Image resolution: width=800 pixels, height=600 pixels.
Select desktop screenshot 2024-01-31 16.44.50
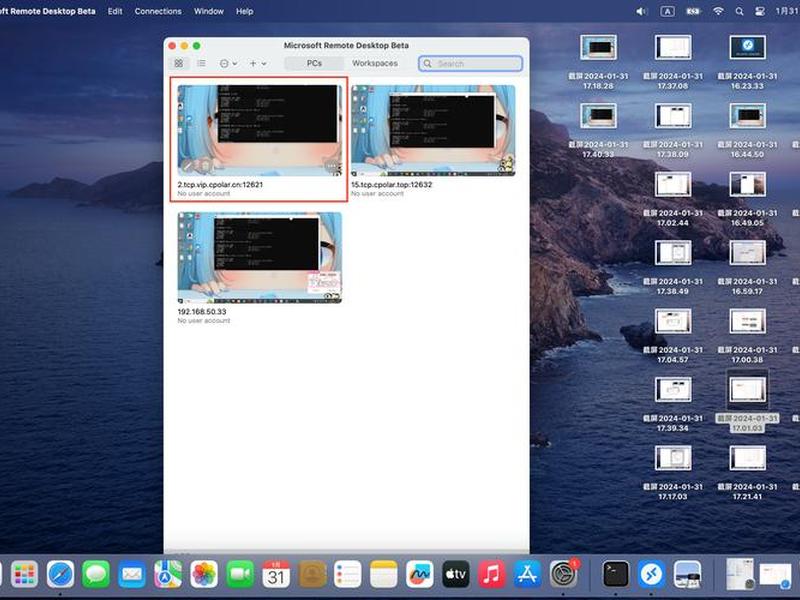(747, 116)
